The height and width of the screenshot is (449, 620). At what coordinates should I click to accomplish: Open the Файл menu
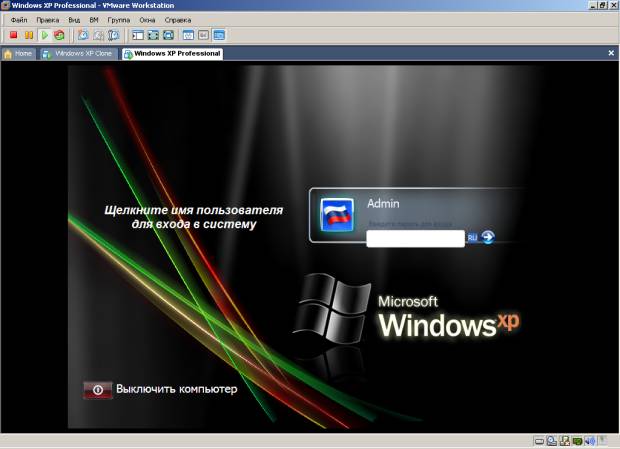[19, 20]
